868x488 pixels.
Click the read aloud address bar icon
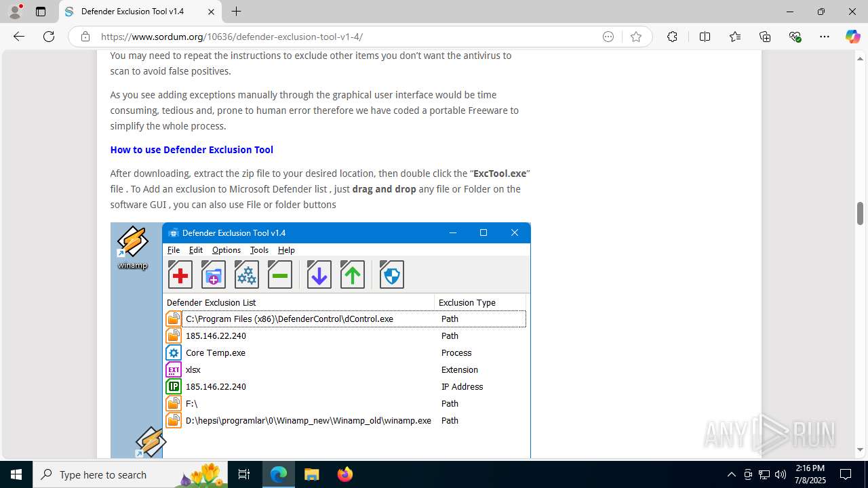click(x=608, y=37)
